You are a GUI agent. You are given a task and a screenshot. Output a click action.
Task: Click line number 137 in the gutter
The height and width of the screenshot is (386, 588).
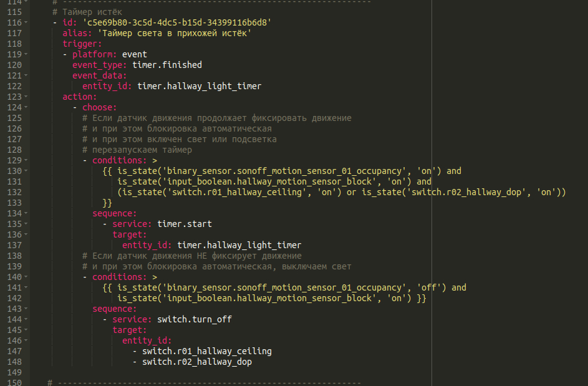(x=12, y=245)
